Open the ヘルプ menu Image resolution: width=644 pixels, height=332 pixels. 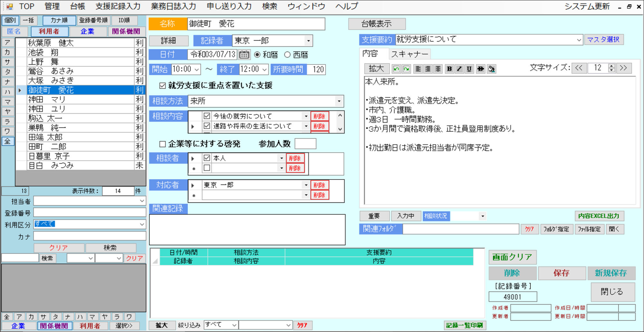tap(347, 6)
